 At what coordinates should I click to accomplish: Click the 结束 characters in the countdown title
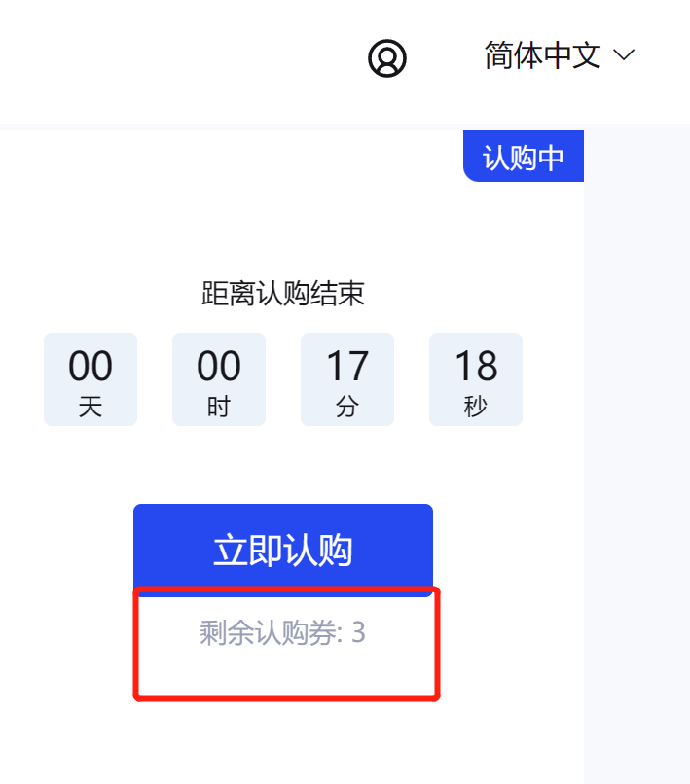pyautogui.click(x=338, y=293)
